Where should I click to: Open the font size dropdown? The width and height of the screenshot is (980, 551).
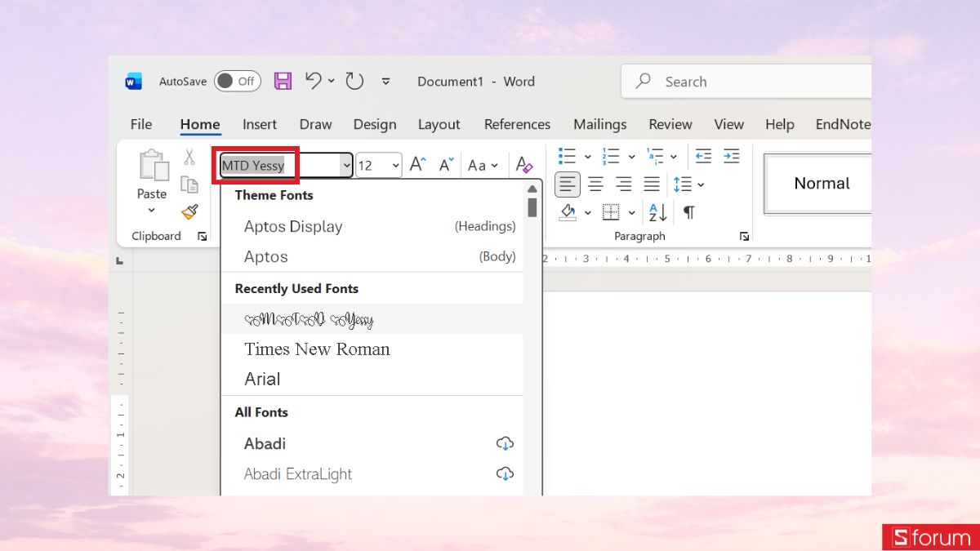[395, 166]
